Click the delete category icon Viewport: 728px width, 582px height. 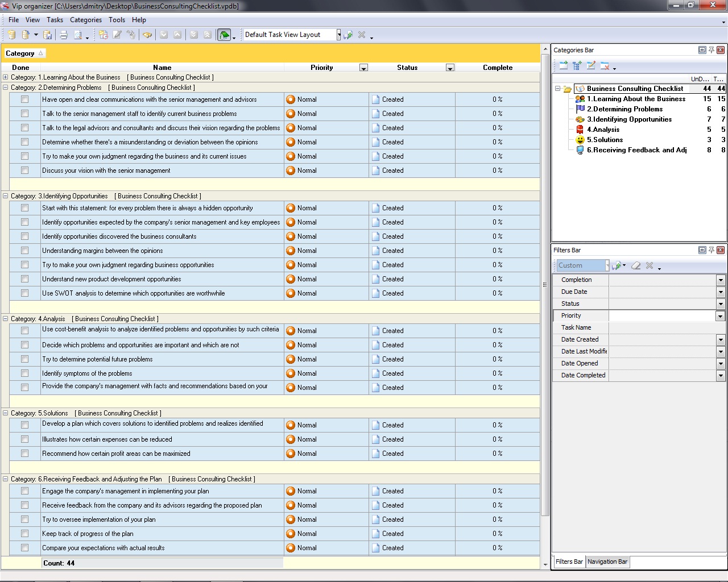(x=605, y=66)
